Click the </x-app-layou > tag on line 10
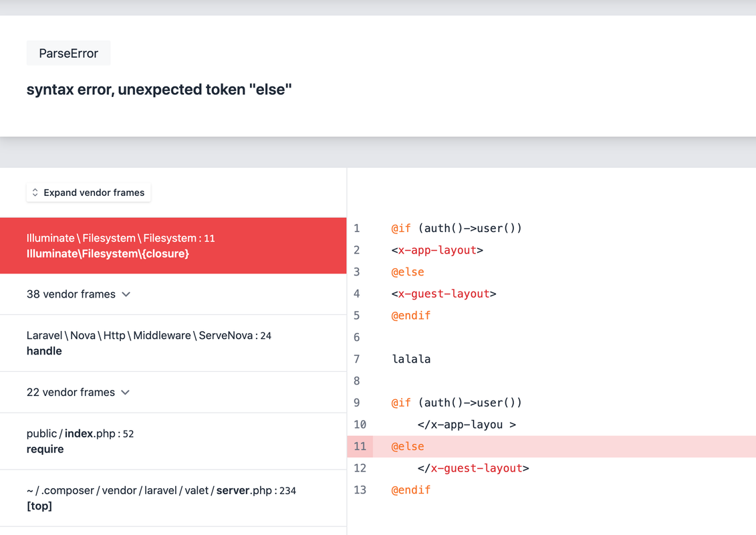The width and height of the screenshot is (756, 535). click(467, 425)
